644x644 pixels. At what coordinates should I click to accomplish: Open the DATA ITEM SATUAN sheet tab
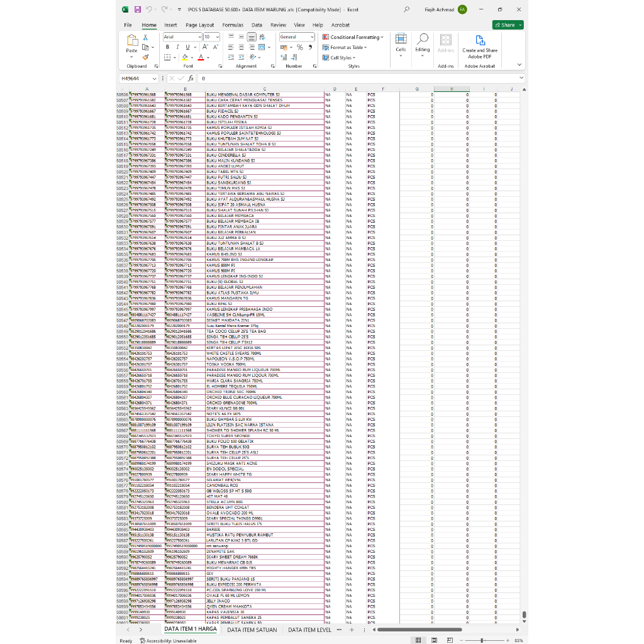[x=252, y=630]
